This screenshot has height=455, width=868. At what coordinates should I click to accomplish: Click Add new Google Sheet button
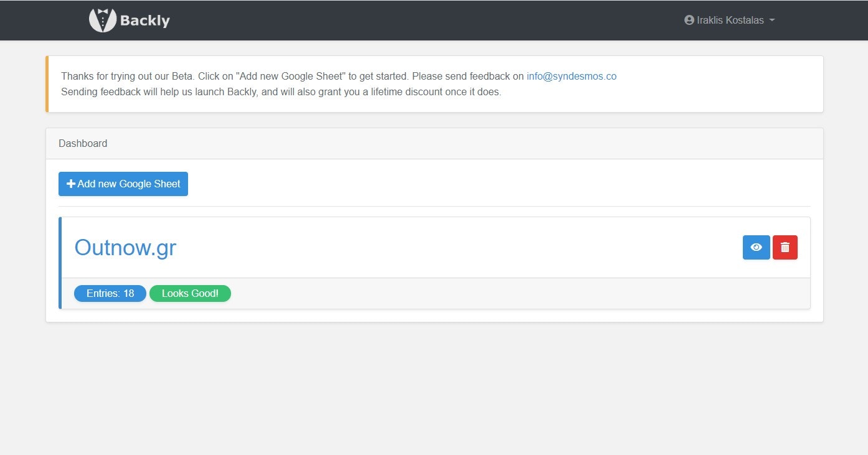123,184
